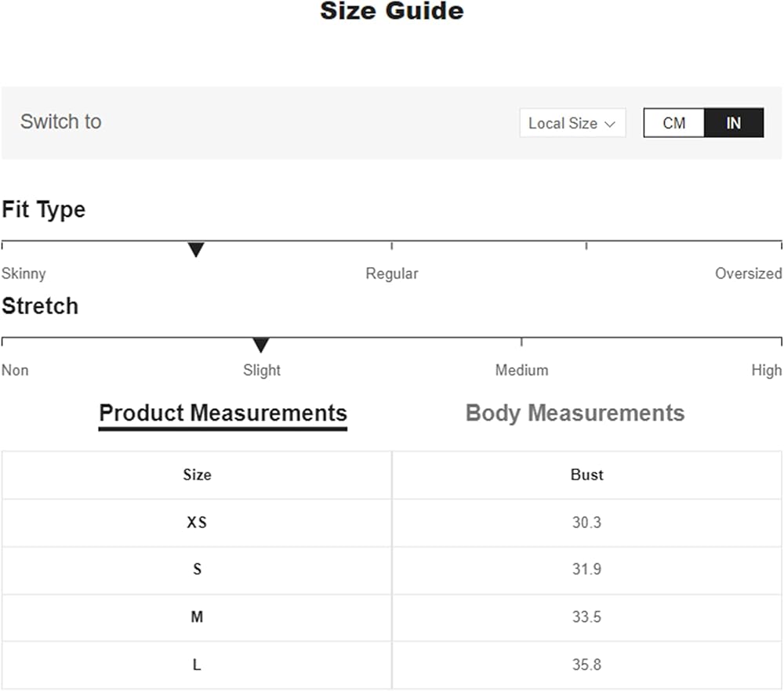Click the Oversized label on Fit Type
The height and width of the screenshot is (691, 784).
click(x=748, y=273)
